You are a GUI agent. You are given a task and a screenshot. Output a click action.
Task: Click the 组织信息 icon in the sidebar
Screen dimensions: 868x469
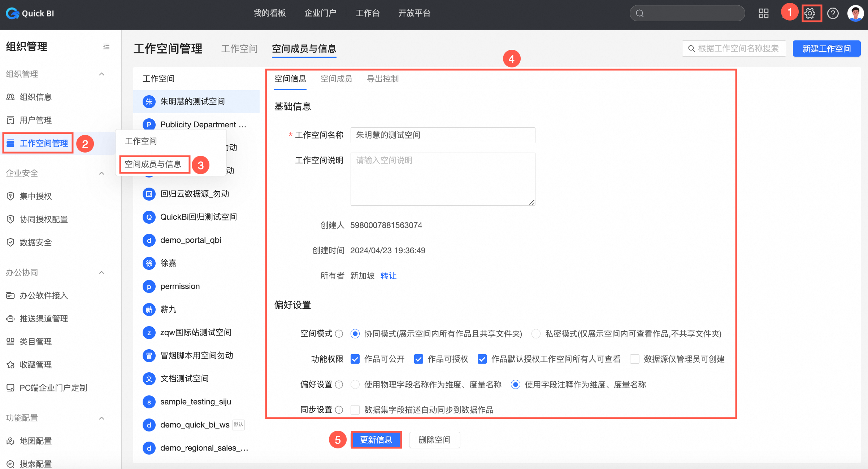click(10, 97)
